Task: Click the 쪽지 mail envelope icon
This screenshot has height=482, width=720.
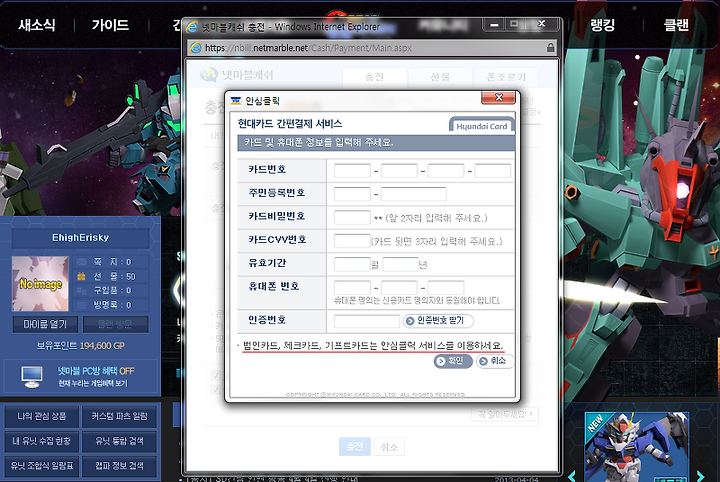Action: click(x=81, y=262)
